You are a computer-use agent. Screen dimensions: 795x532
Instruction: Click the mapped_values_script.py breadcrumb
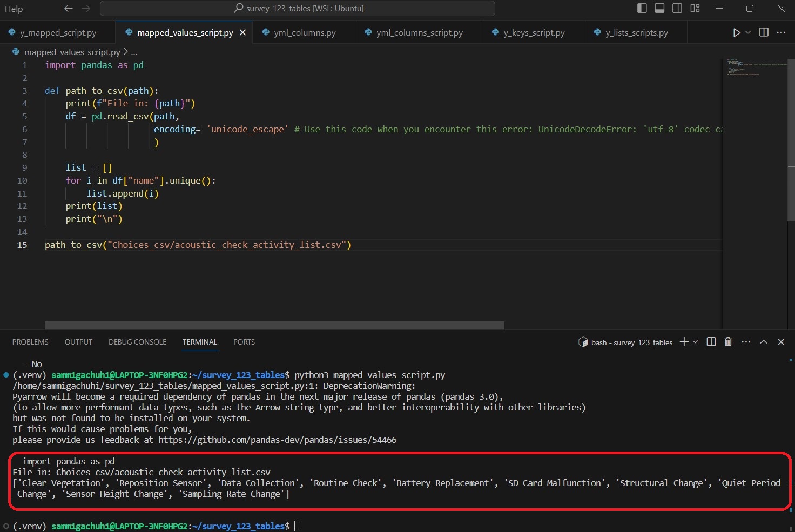[72, 52]
